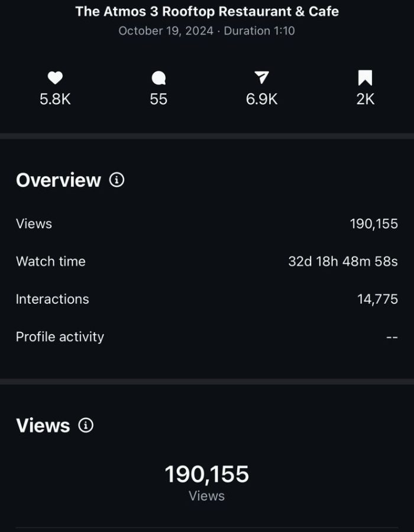The image size is (414, 532).
Task: Select the 55 comments count
Action: coord(159,99)
